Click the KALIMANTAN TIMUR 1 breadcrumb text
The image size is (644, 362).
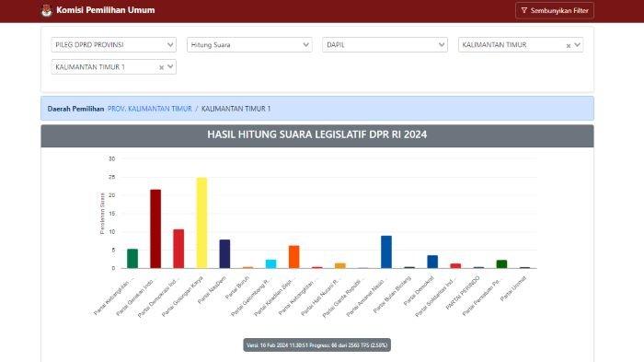pos(236,109)
